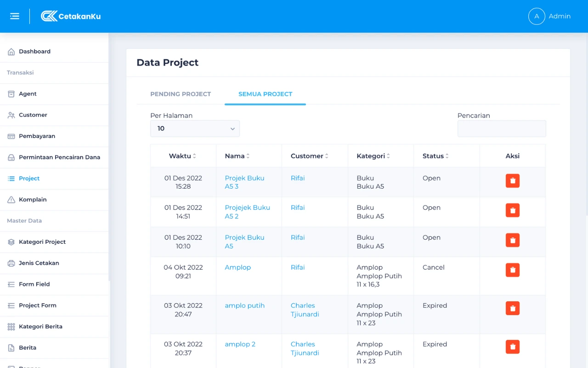Go to Kategori Project in sidebar

coord(42,242)
